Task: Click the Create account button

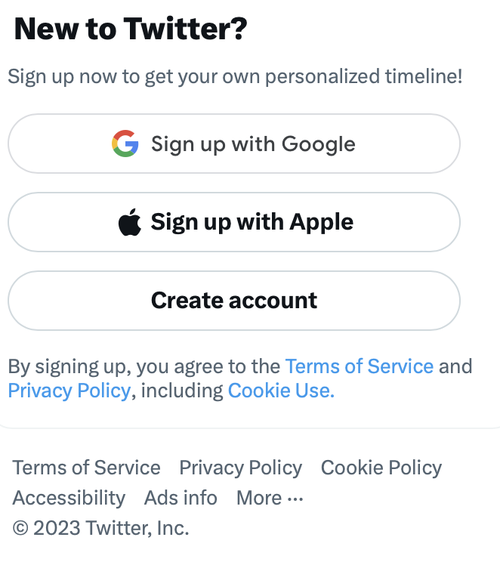Action: (x=234, y=300)
